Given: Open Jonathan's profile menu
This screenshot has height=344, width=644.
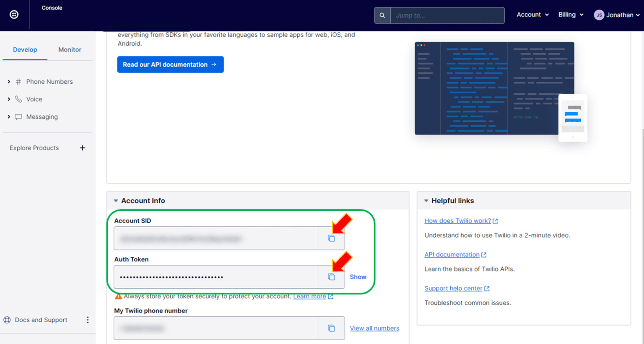Looking at the screenshot, I should click(616, 14).
